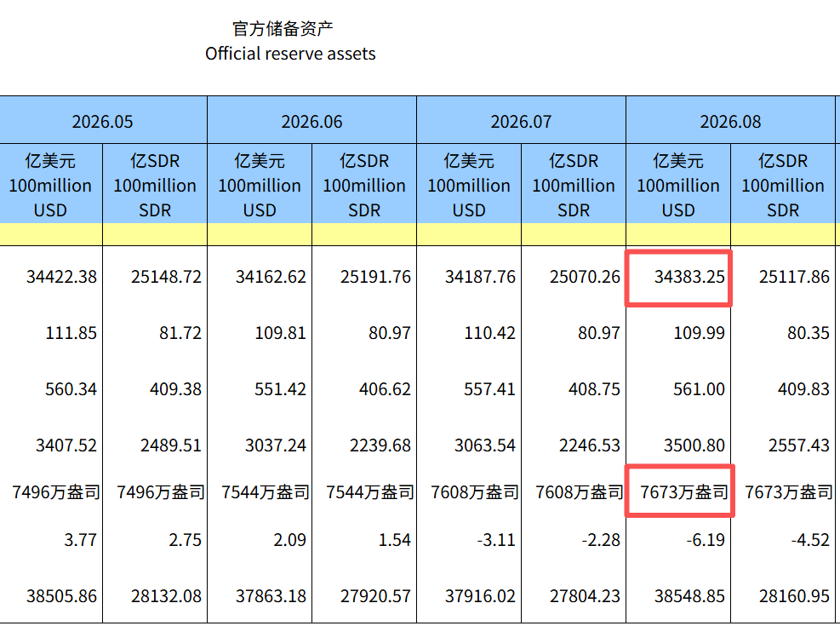
Task: Click the figure 109.81
Action: [280, 333]
